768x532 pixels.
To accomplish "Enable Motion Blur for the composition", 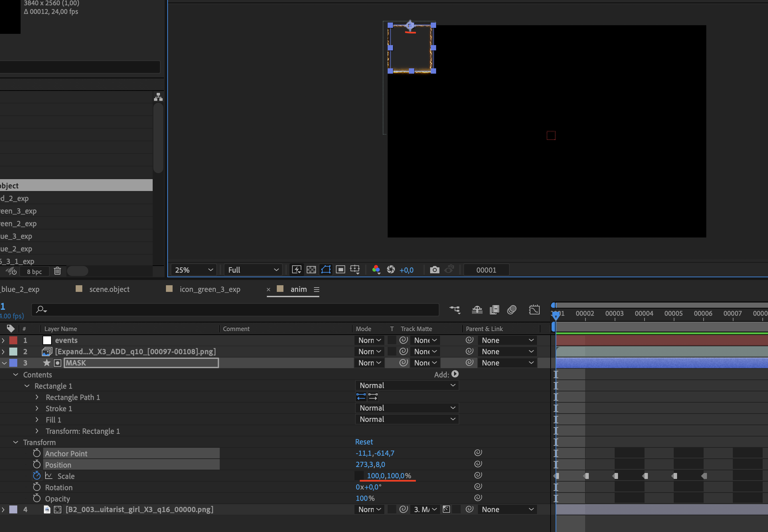I will [x=511, y=310].
